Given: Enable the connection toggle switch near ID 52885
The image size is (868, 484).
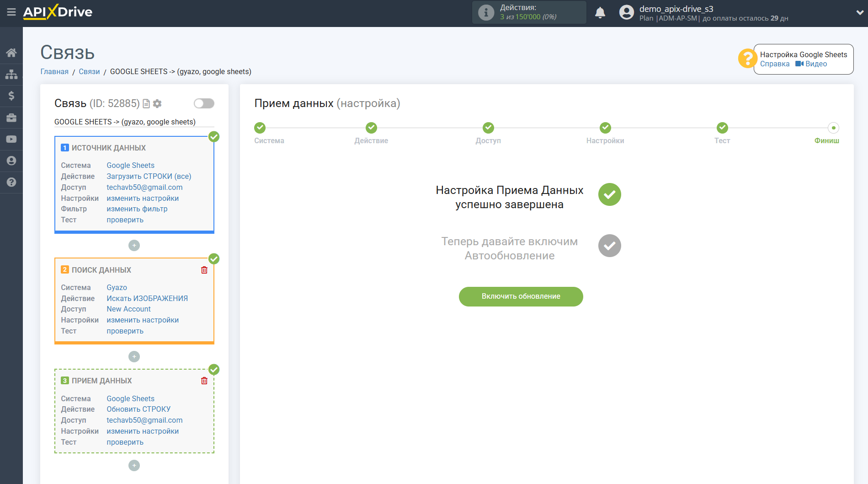Looking at the screenshot, I should (x=203, y=103).
